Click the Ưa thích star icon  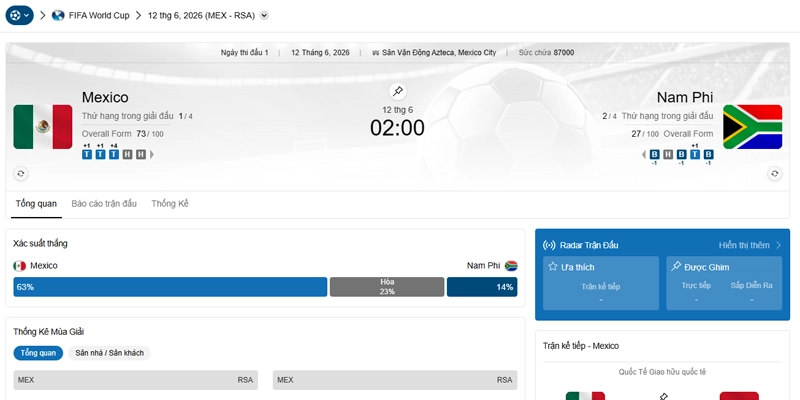(553, 266)
